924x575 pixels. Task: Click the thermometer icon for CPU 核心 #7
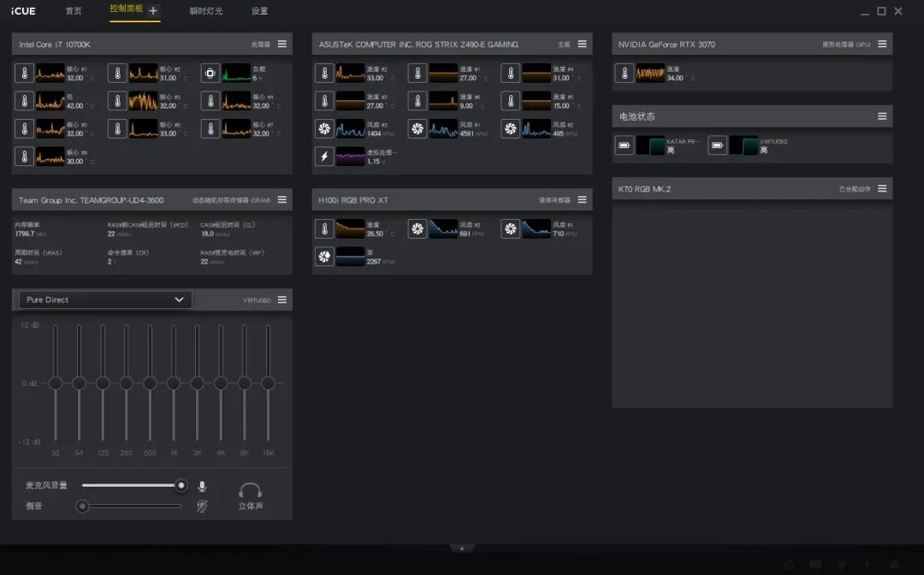tap(210, 129)
